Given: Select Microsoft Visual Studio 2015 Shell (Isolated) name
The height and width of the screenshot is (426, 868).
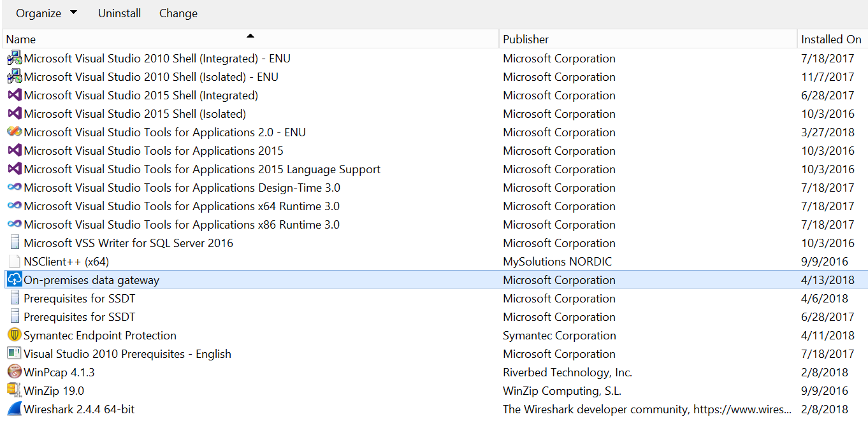Looking at the screenshot, I should point(134,114).
